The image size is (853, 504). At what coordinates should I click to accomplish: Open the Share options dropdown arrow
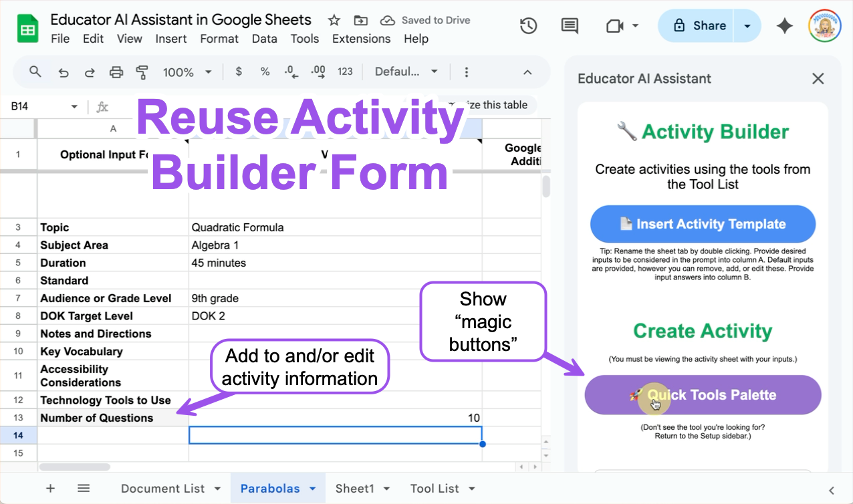click(x=747, y=26)
